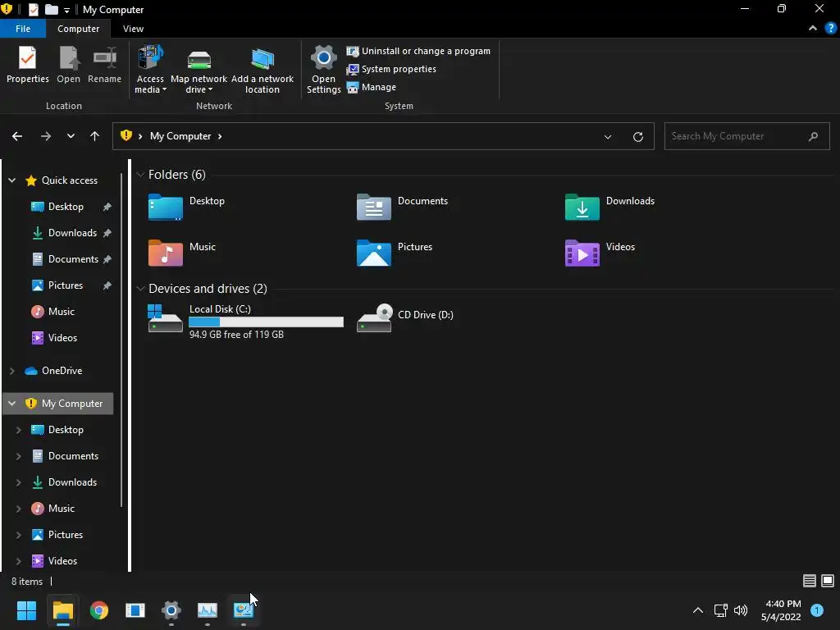
Task: Click Add a network location
Action: (x=262, y=70)
